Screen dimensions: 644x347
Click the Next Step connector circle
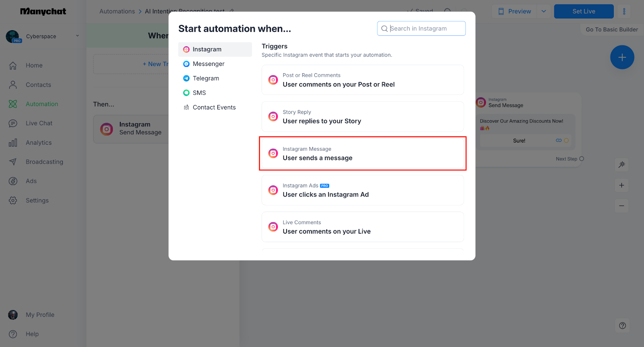[582, 159]
